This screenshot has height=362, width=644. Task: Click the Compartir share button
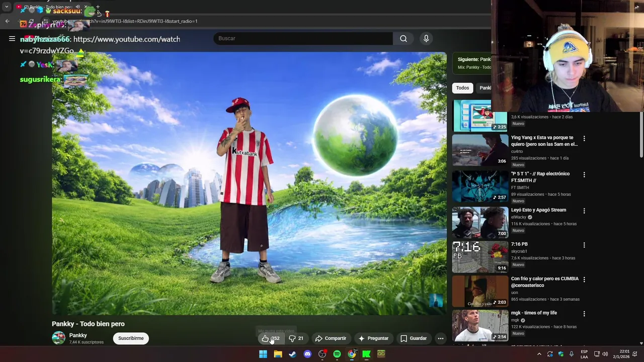pos(331,338)
